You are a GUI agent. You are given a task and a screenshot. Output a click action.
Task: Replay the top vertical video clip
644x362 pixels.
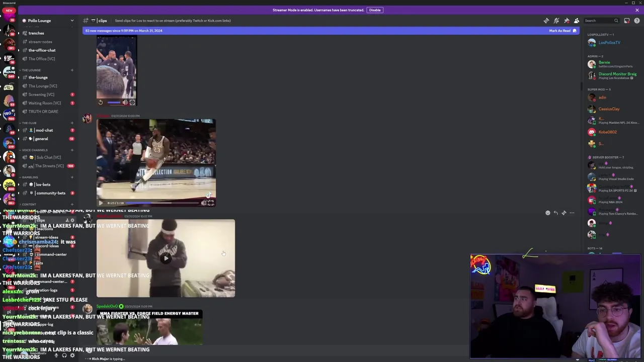click(x=101, y=103)
